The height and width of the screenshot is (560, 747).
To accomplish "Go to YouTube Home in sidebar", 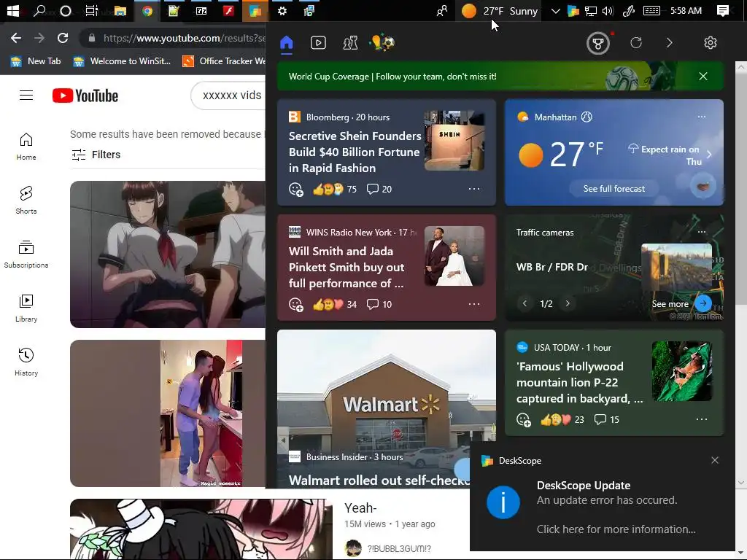I will pyautogui.click(x=26, y=147).
